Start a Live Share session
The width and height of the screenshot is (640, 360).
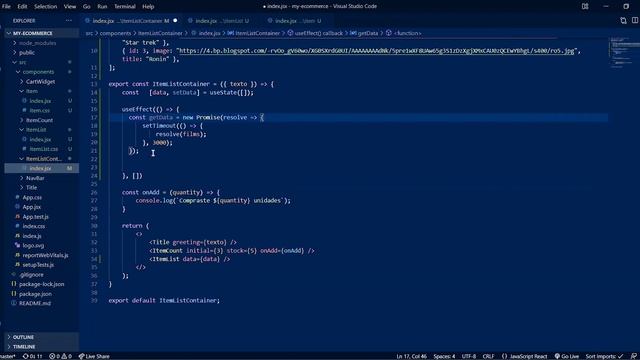pos(94,356)
